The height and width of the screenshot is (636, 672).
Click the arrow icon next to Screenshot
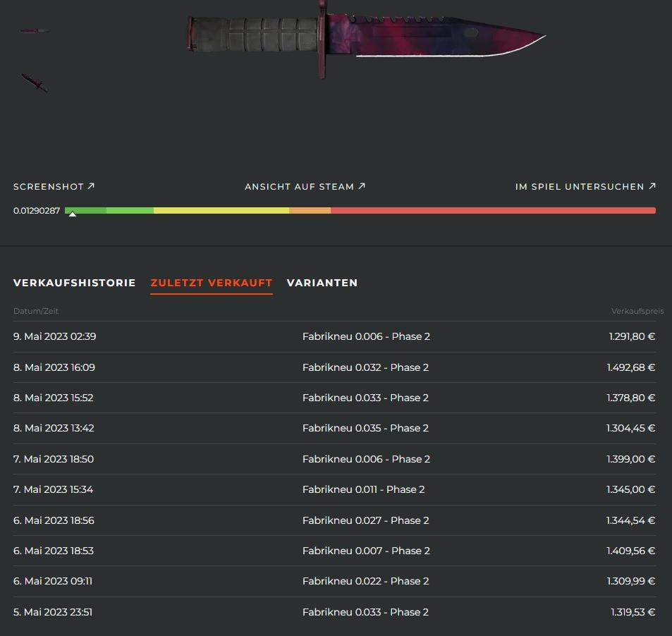tap(91, 186)
